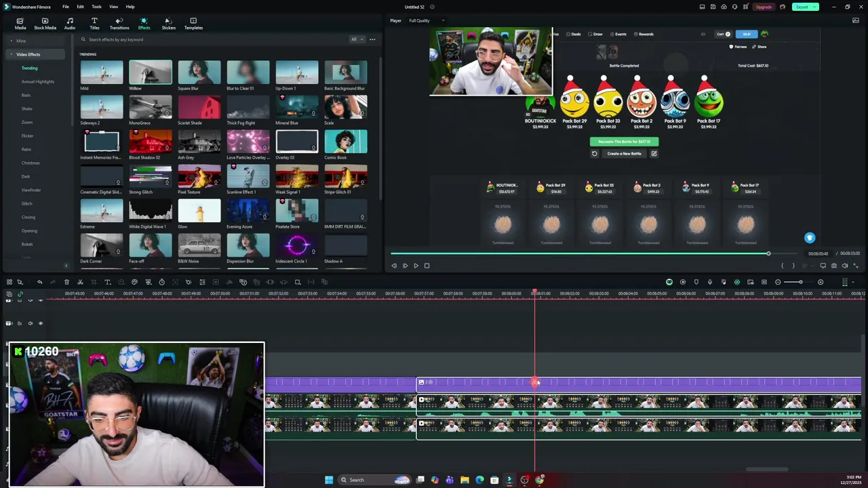Open the All filter dropdown
The height and width of the screenshot is (488, 868).
point(356,39)
